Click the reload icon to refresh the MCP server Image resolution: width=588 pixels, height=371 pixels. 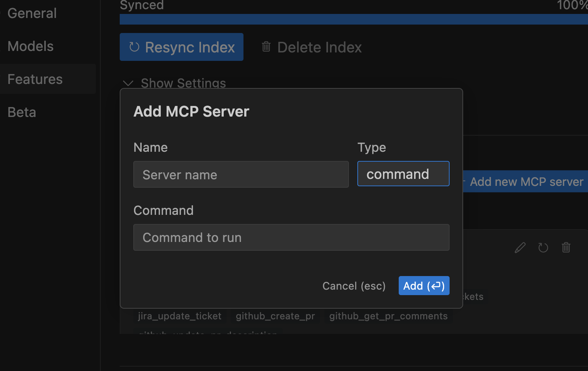(543, 247)
